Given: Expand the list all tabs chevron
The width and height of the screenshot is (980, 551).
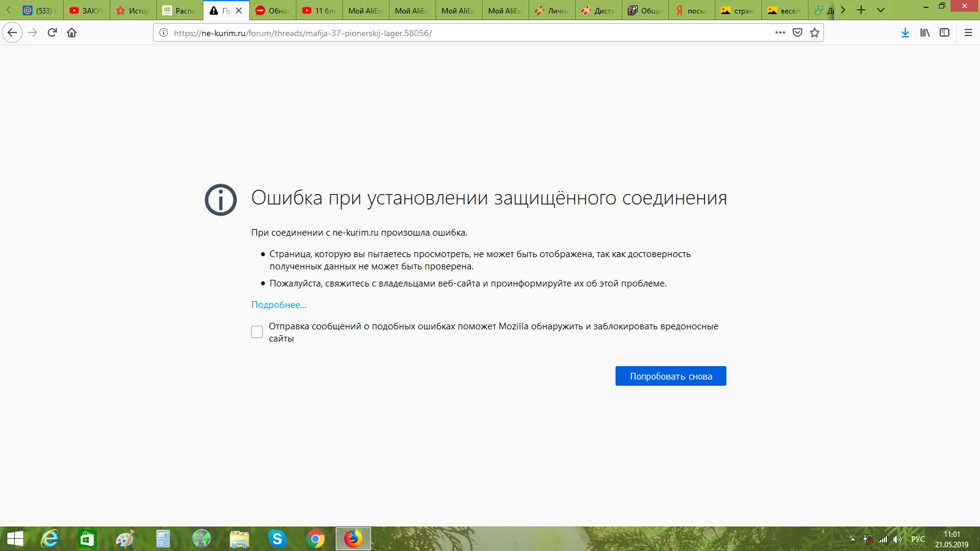Looking at the screenshot, I should [x=881, y=10].
